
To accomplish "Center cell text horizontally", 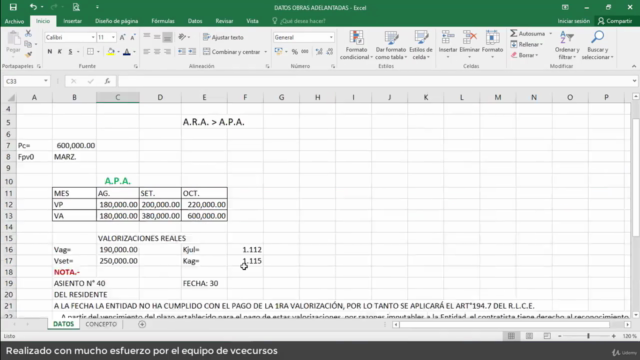I will 157,51.
